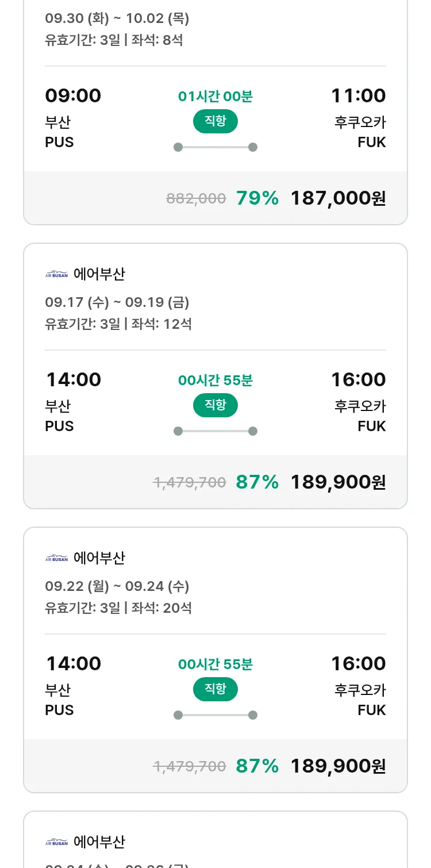Tap the 직항 badge on the 09:00 flight
Image resolution: width=431 pixels, height=868 pixels.
click(215, 121)
